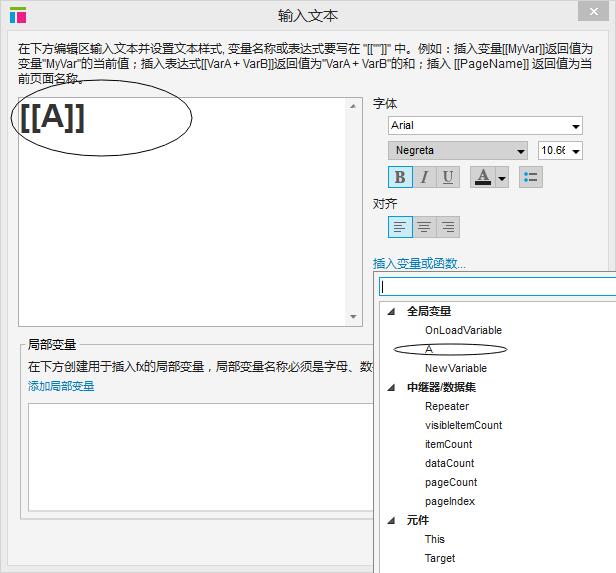Choose itemCount from the list
This screenshot has height=573, width=616.
click(449, 444)
